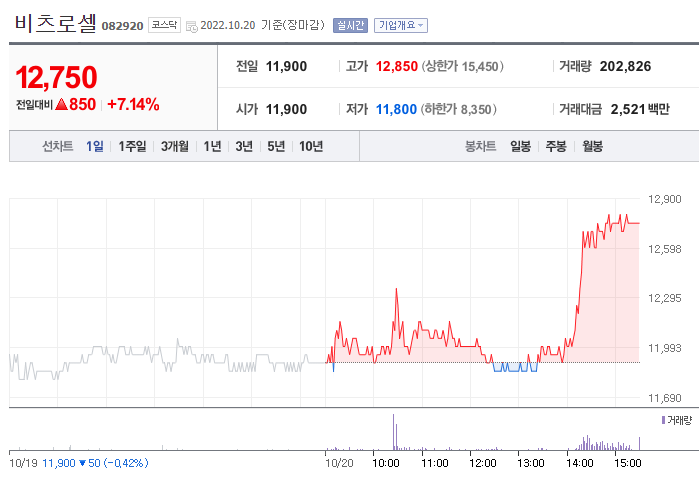Click the 2022.10.20 기준(장마감) date text

[x=263, y=25]
